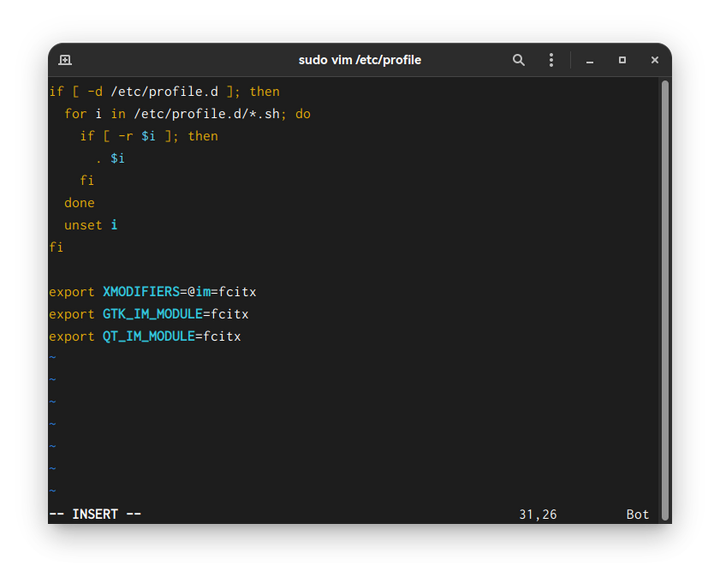Click the 'Bot' scroll position indicator
The image size is (720, 577).
coord(637,514)
